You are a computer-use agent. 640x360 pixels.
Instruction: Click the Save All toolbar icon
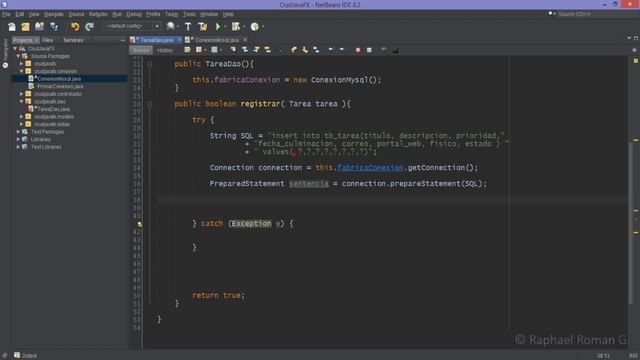click(54, 27)
